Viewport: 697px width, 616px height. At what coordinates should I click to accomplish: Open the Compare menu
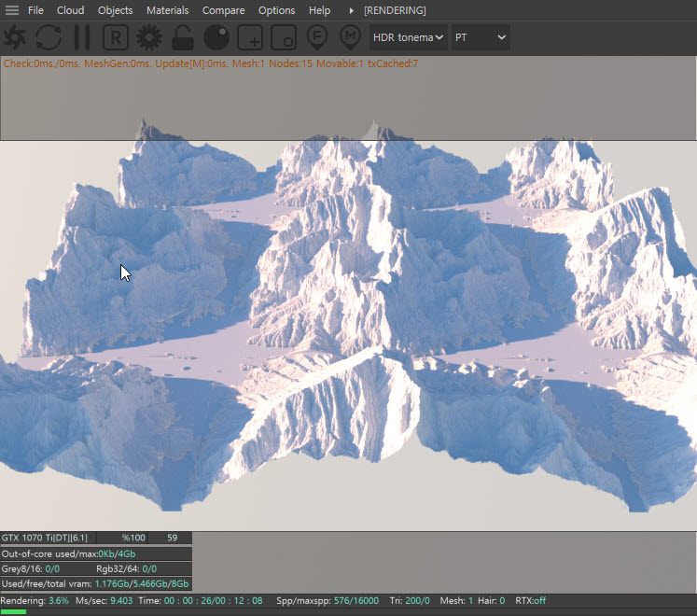coord(223,10)
